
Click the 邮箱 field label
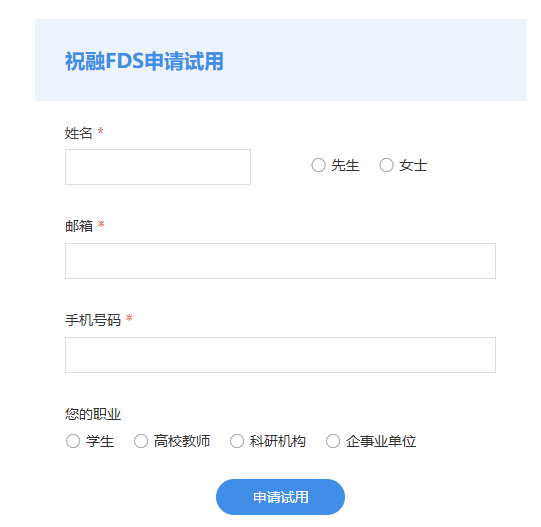point(79,226)
